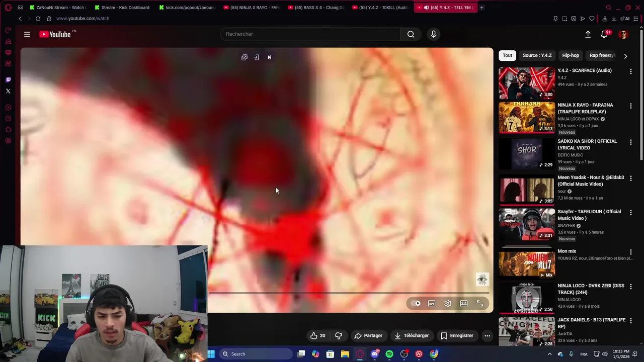Run search with the magnifier button

411,34
